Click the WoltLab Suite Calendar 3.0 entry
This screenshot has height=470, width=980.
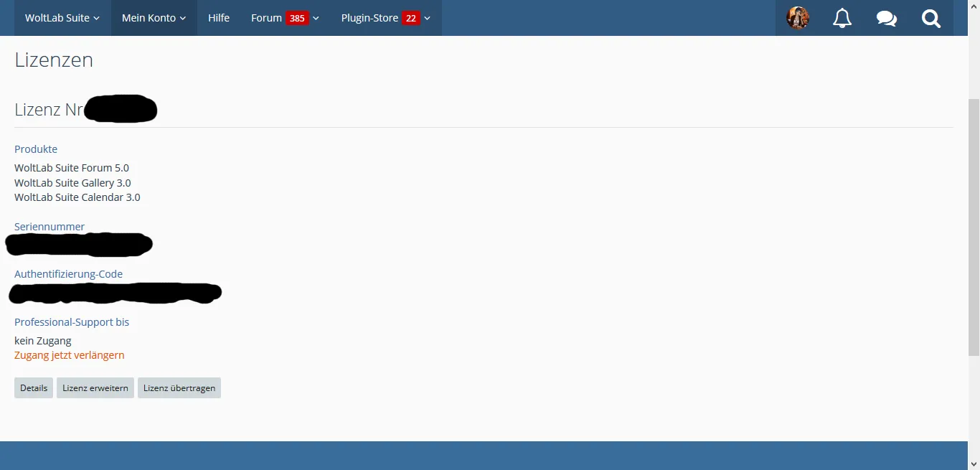coord(77,197)
